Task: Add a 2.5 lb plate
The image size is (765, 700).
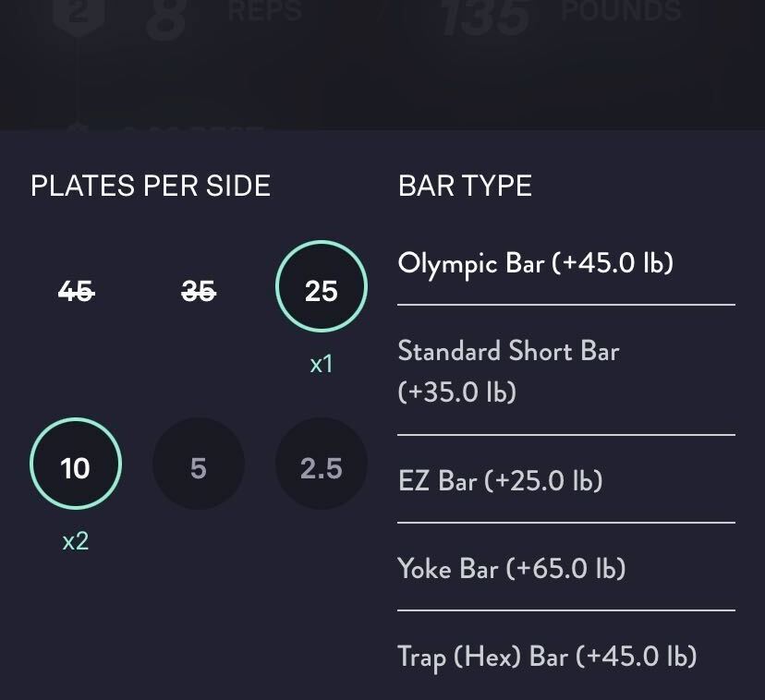Action: 322,468
